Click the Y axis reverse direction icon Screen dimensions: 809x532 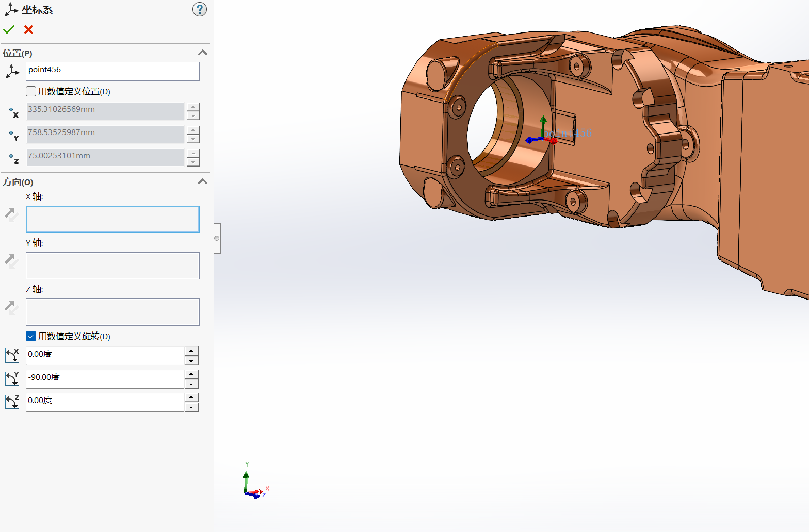(11, 261)
